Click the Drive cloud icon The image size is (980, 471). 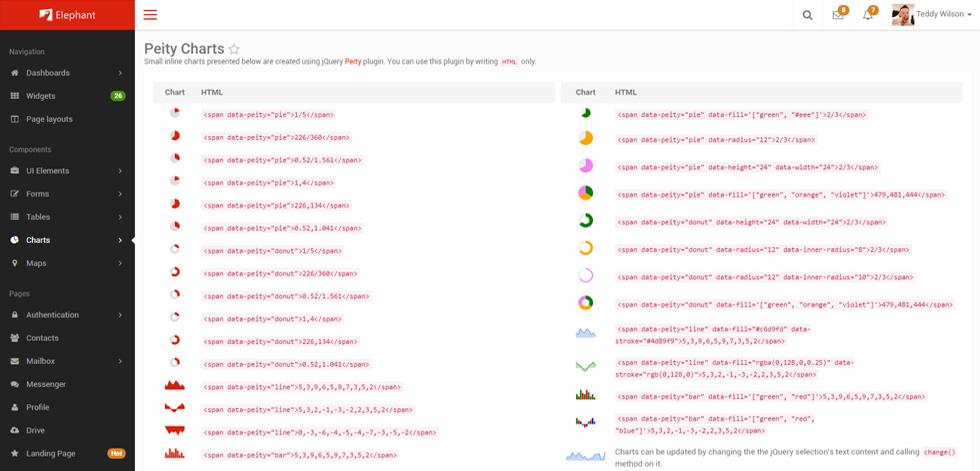(15, 430)
